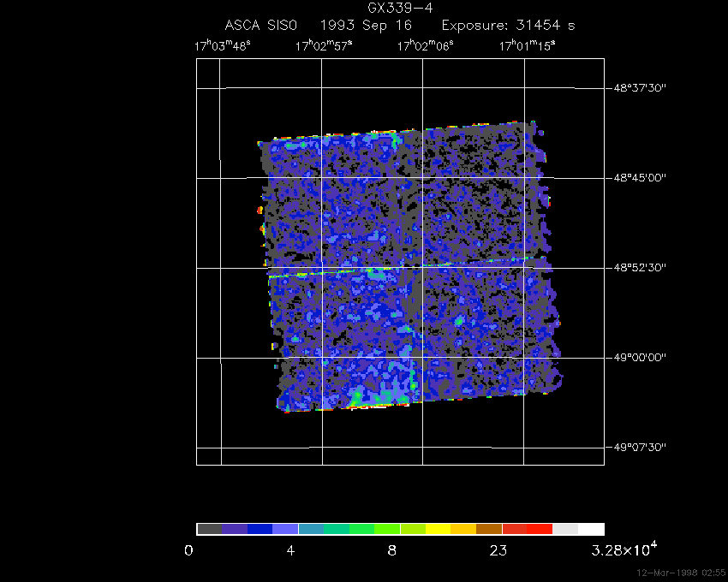Click the purple swatch in color bar
728x582 pixels.
(x=235, y=529)
